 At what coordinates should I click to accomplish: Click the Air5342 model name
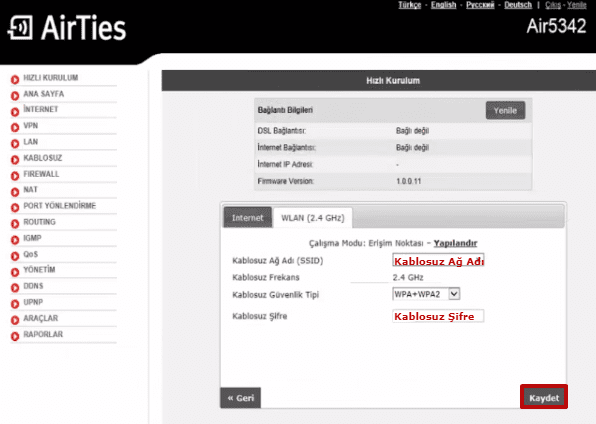556,26
